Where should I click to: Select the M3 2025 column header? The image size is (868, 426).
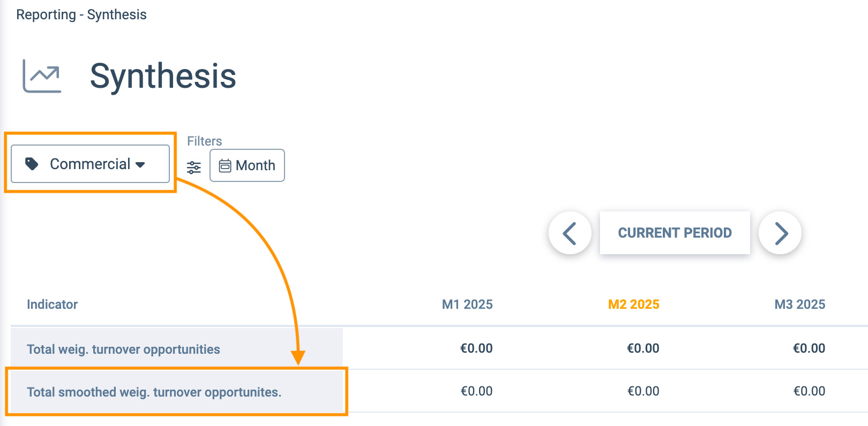[x=800, y=305]
